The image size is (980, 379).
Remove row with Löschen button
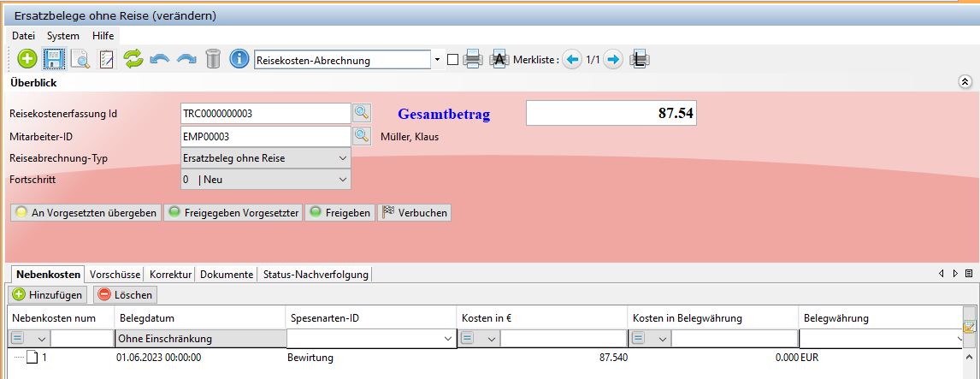coord(125,294)
